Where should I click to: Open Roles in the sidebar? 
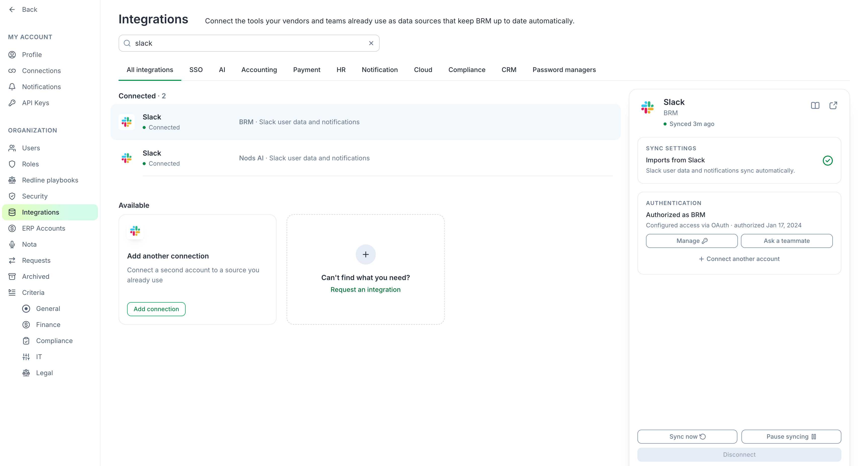tap(50, 164)
